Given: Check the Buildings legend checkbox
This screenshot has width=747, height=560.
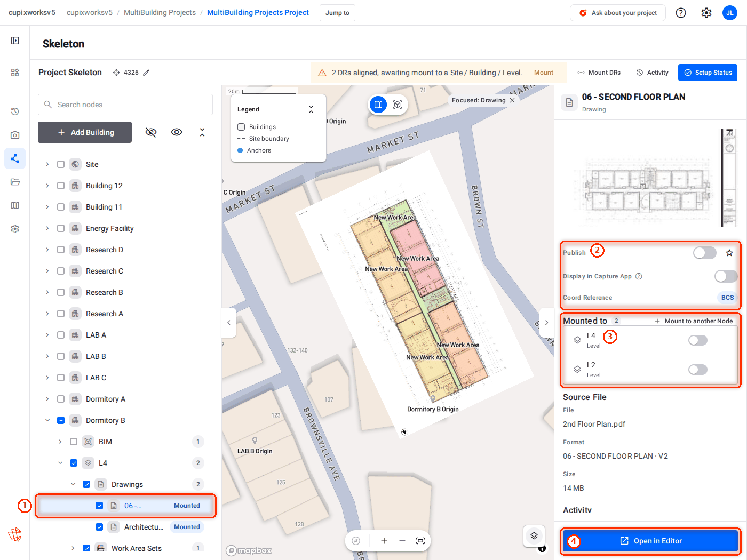Looking at the screenshot, I should coord(241,127).
